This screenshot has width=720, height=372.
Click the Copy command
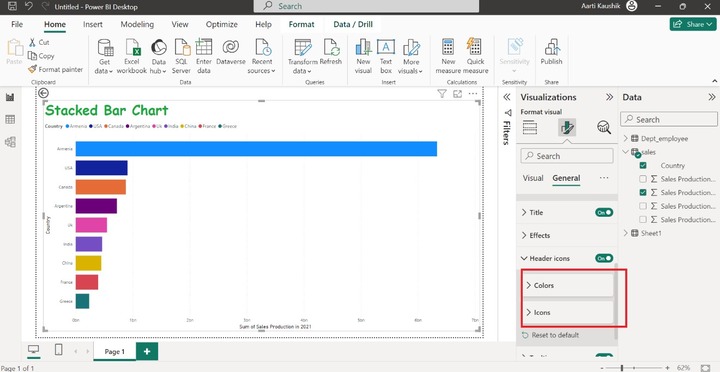41,56
